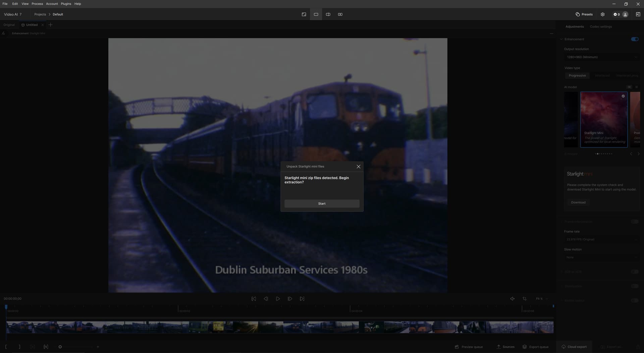
Task: Switch to Codec settings tab
Action: coord(600,27)
